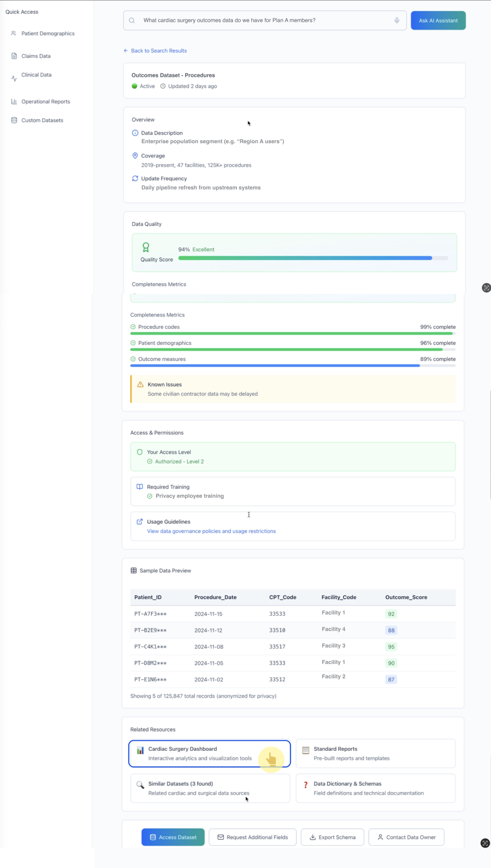The height and width of the screenshot is (868, 491).
Task: Click Contact Data Owner button
Action: pyautogui.click(x=406, y=837)
